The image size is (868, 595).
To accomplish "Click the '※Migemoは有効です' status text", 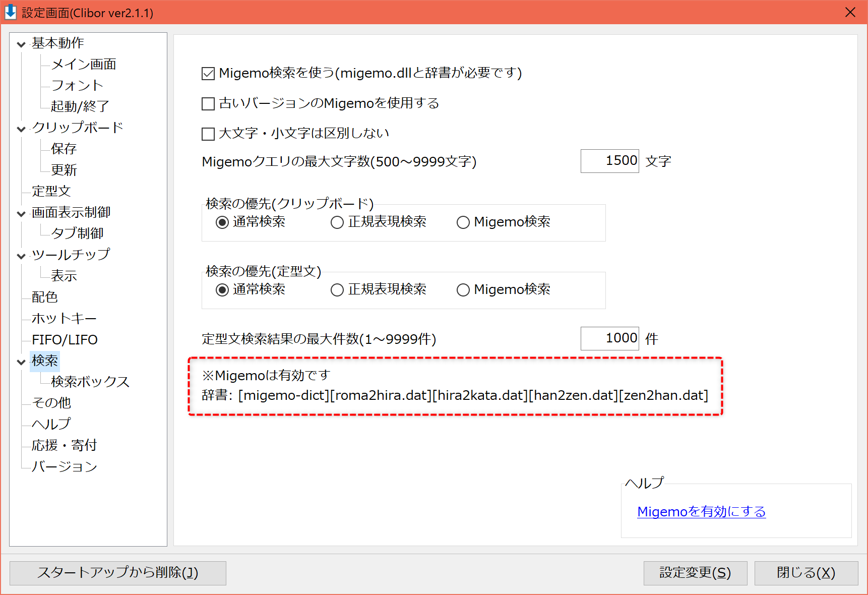I will tap(266, 376).
